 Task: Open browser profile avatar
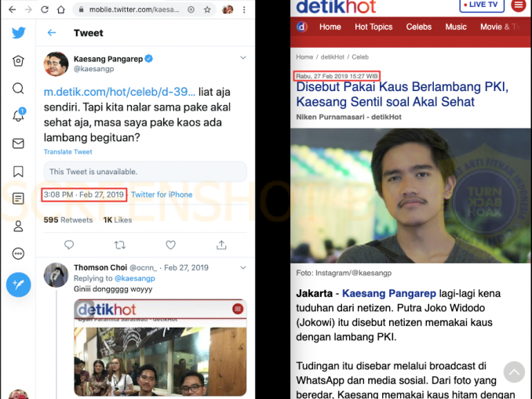(228, 9)
